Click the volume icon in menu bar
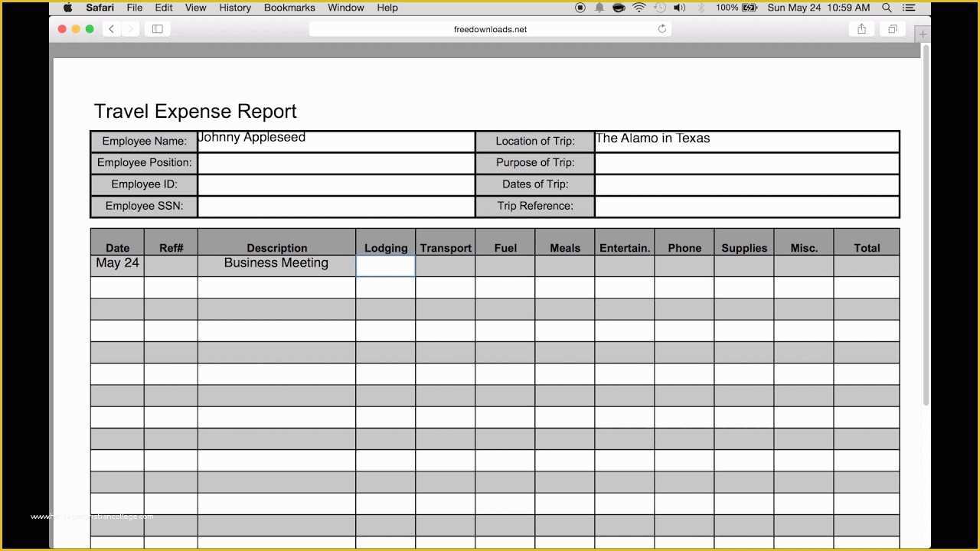Screen dimensions: 980x551 (x=681, y=8)
